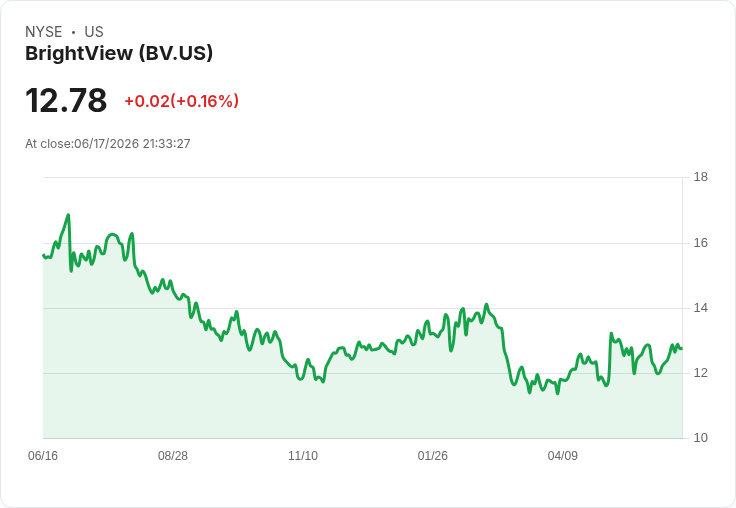Click the 16 value on price axis

(701, 243)
